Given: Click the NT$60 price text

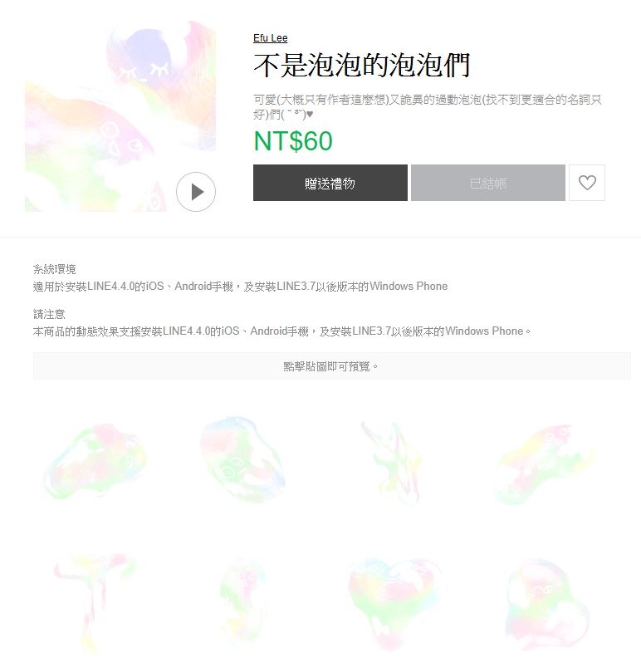Looking at the screenshot, I should [x=293, y=140].
